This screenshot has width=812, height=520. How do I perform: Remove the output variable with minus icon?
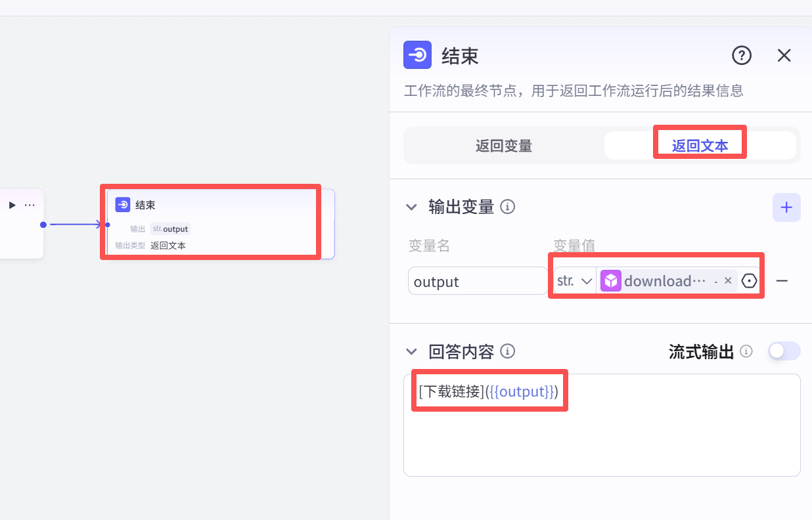782,281
